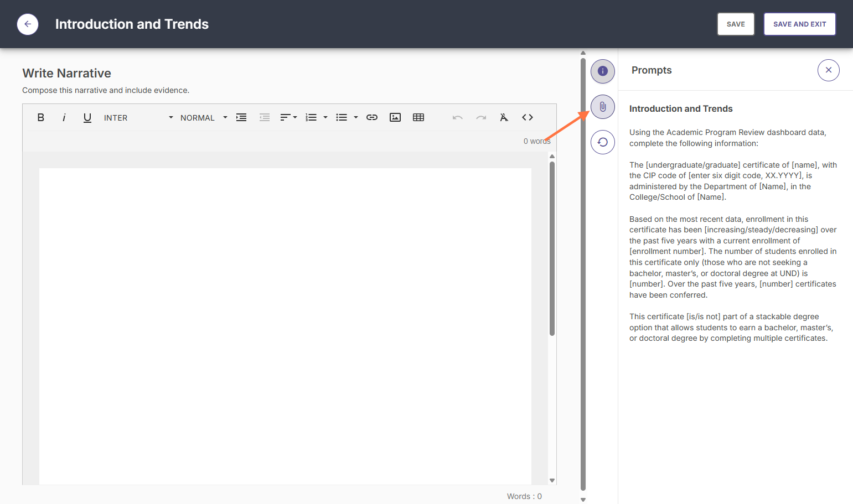
Task: Insert a table
Action: click(418, 117)
